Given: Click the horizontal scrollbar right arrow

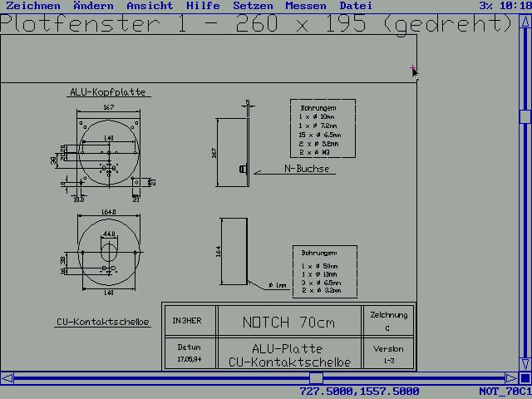Looking at the screenshot, I should tap(512, 378).
